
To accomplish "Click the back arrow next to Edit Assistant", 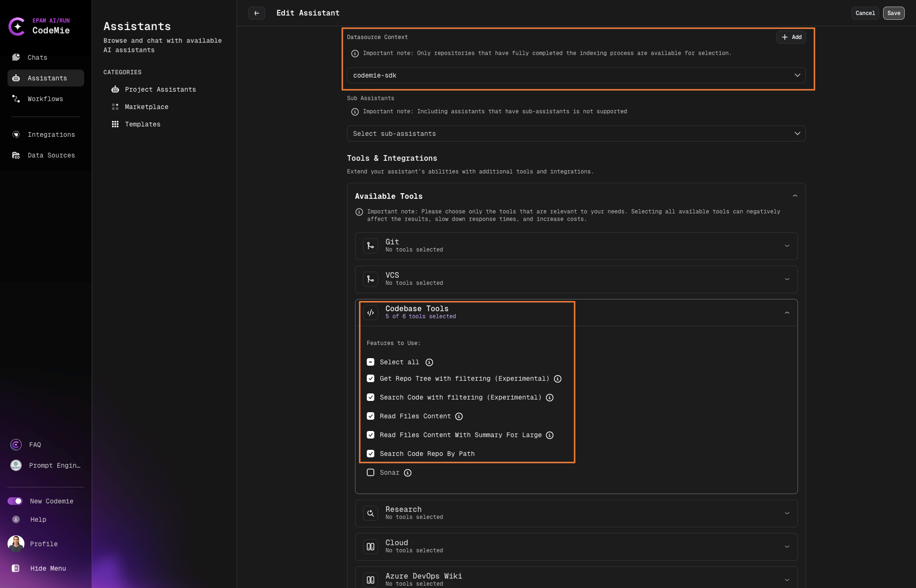I will coord(256,13).
